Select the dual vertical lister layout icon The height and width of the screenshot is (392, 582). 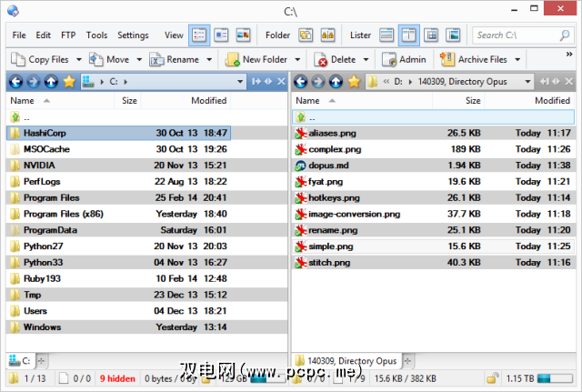point(408,35)
